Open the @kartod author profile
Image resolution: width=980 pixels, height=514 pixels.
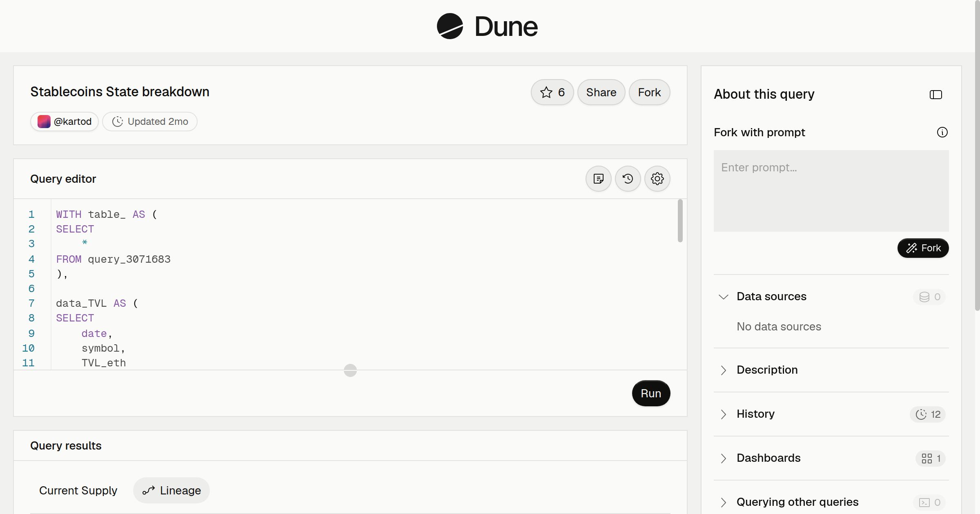(65, 122)
